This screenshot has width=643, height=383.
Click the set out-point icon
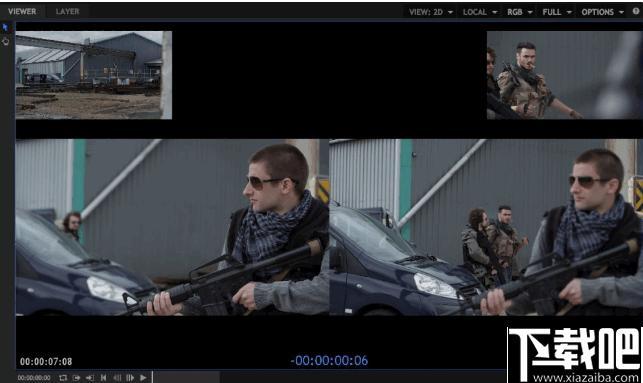(90, 378)
